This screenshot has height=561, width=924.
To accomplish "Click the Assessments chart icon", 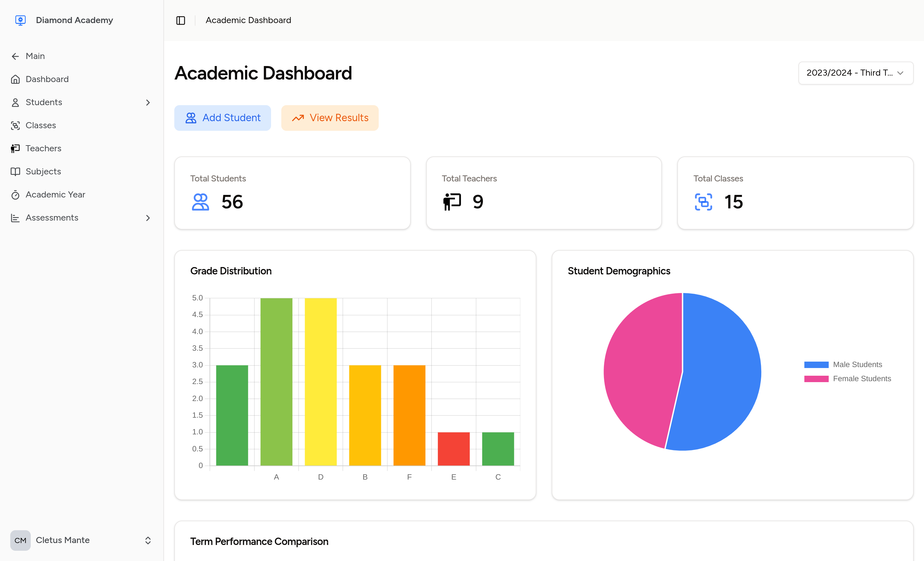I will (x=15, y=218).
